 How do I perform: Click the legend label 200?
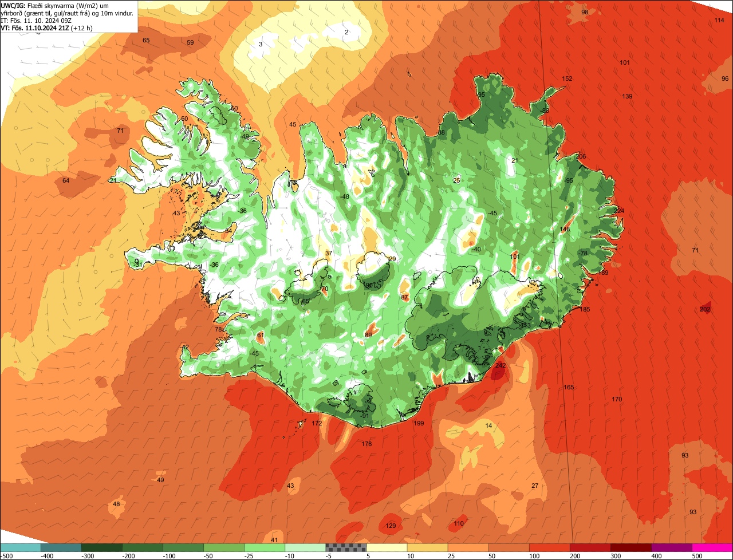575,556
